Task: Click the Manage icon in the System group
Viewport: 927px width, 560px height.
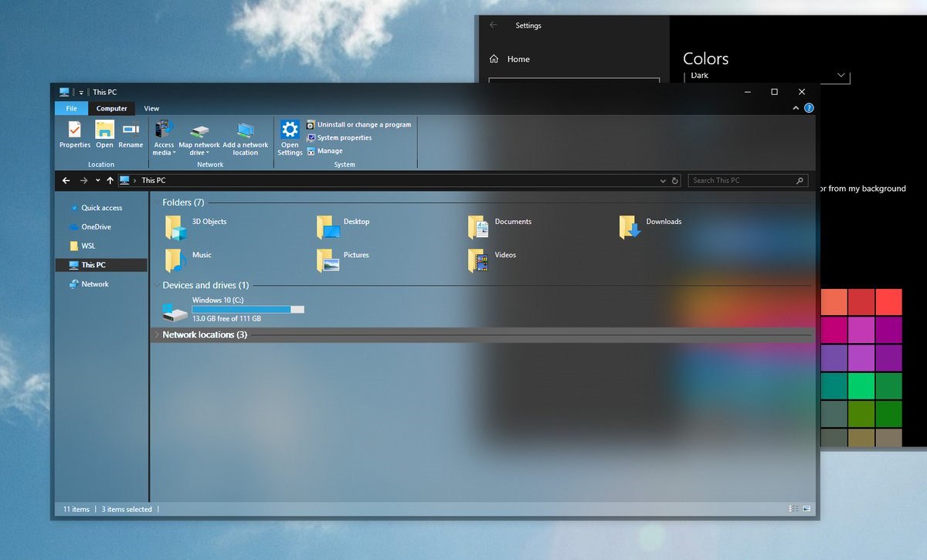Action: (x=311, y=151)
